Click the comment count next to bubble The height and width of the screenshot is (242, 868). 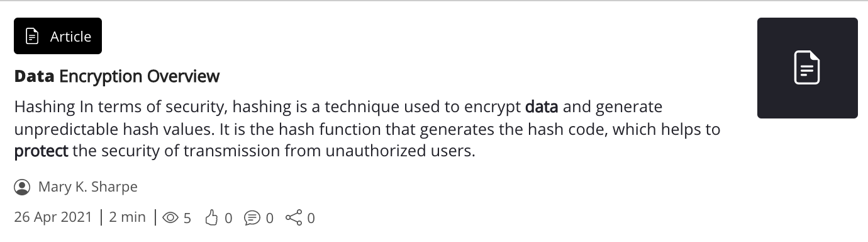(270, 218)
